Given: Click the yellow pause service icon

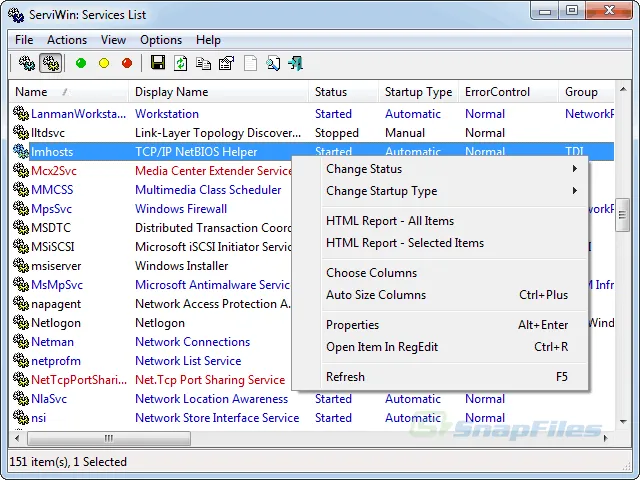Looking at the screenshot, I should click(x=104, y=63).
